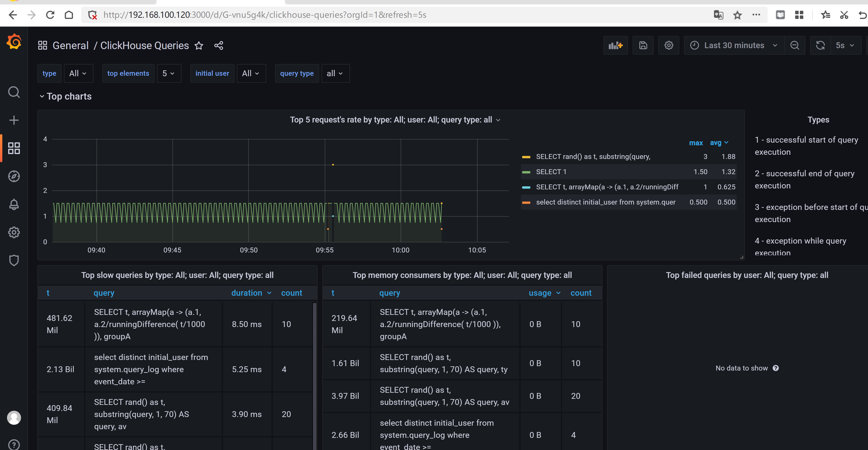The width and height of the screenshot is (868, 450).
Task: Open the Grafana home logo
Action: (14, 42)
